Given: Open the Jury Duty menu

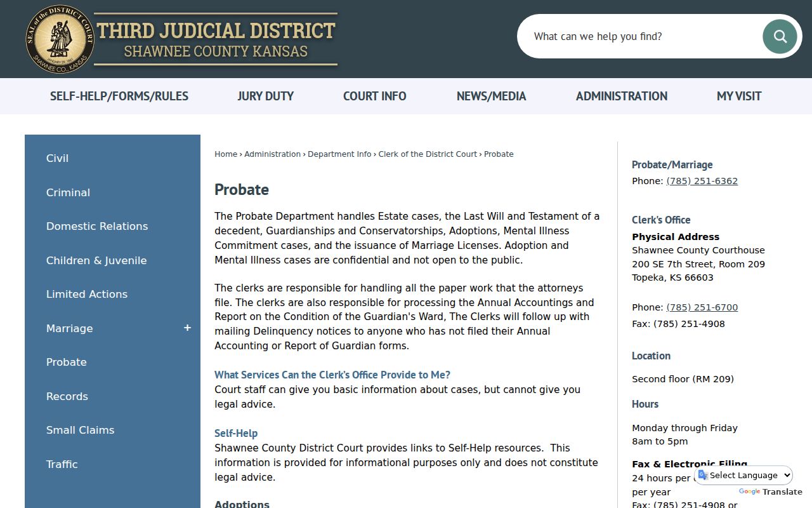Looking at the screenshot, I should click(x=266, y=96).
